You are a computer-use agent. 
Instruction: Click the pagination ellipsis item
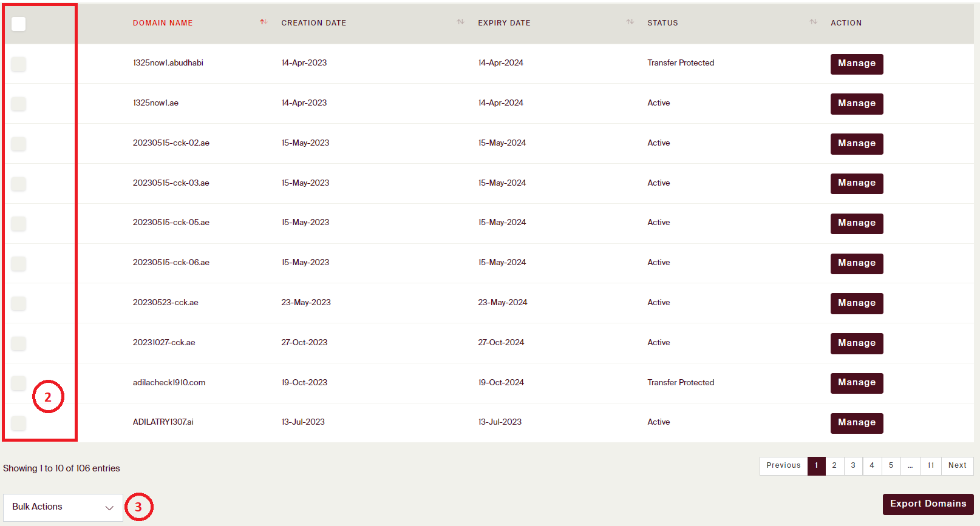(x=910, y=466)
